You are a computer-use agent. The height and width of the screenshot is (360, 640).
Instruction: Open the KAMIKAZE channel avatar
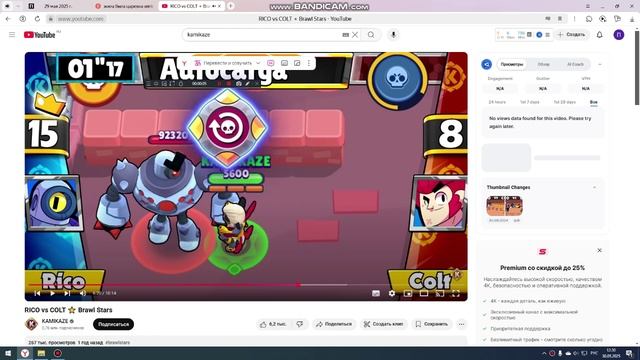click(31, 324)
